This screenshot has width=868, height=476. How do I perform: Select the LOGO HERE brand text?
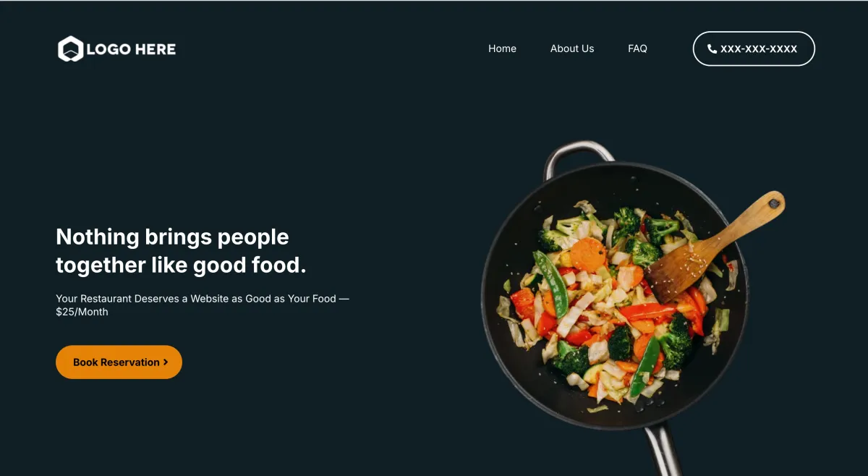pyautogui.click(x=131, y=49)
